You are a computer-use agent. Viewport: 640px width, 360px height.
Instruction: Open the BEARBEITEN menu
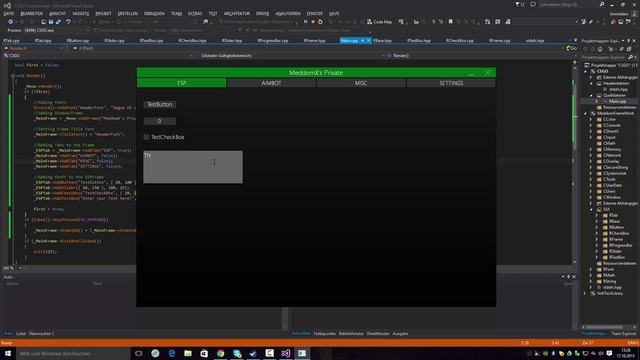coord(31,13)
